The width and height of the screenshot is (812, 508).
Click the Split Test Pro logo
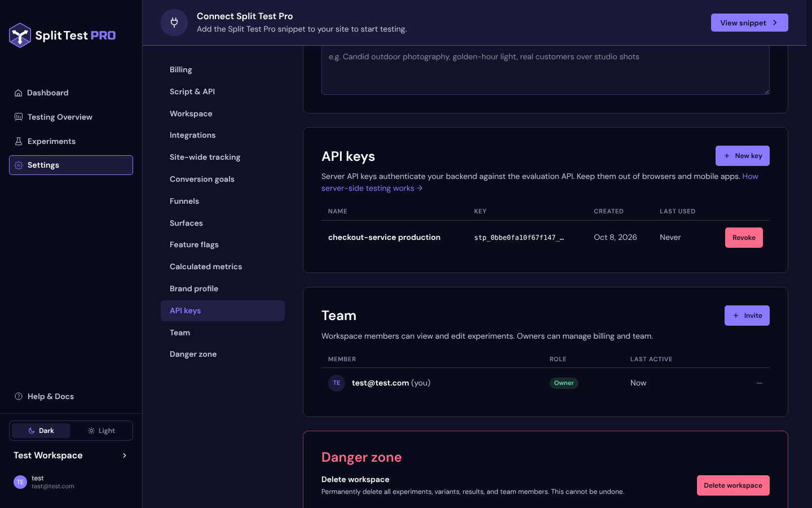pos(62,35)
